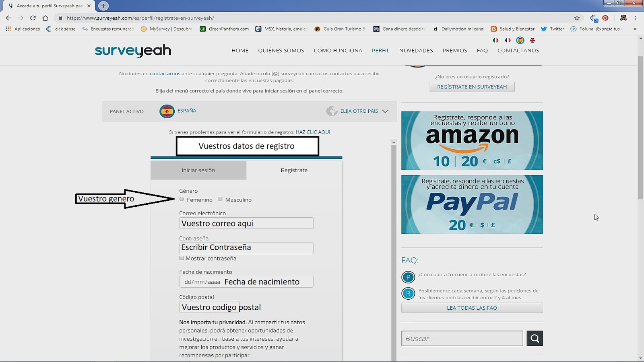Select the UK flag language

pos(532,40)
